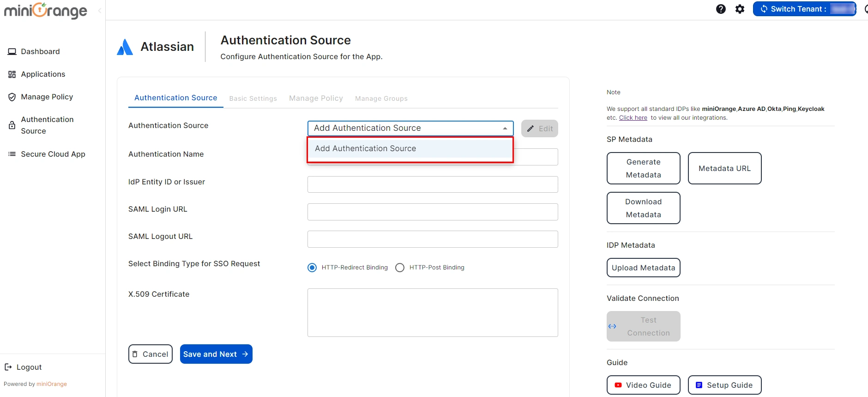Select HTTP-Post Binding radio button
The width and height of the screenshot is (868, 397).
click(400, 268)
